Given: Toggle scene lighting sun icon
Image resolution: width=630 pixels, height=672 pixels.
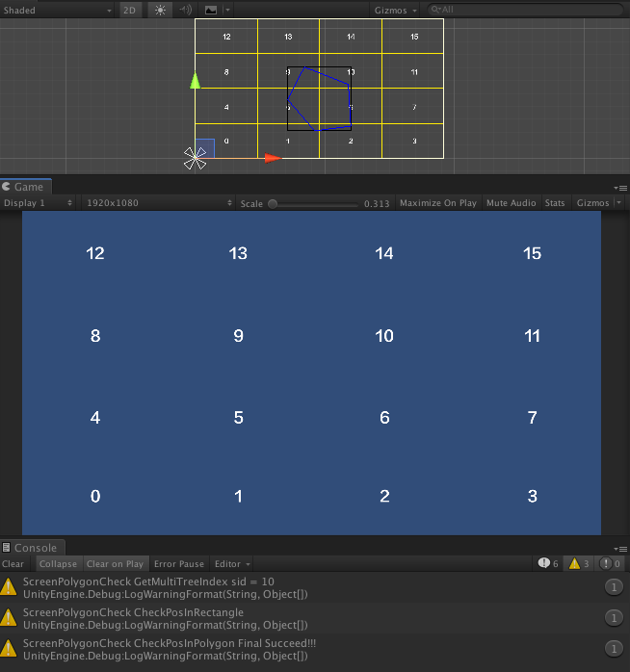Looking at the screenshot, I should click(161, 10).
